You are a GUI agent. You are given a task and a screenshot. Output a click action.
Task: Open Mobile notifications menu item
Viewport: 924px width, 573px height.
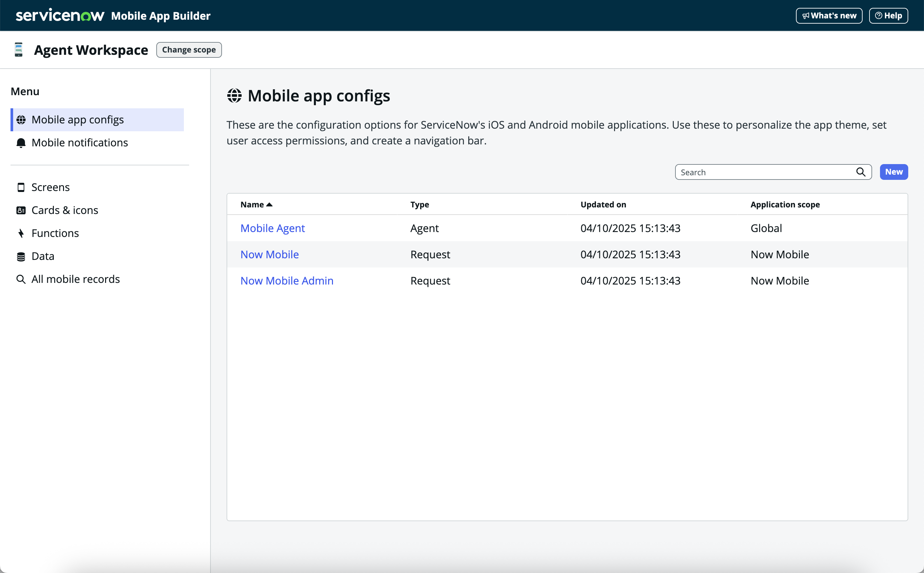click(97, 143)
